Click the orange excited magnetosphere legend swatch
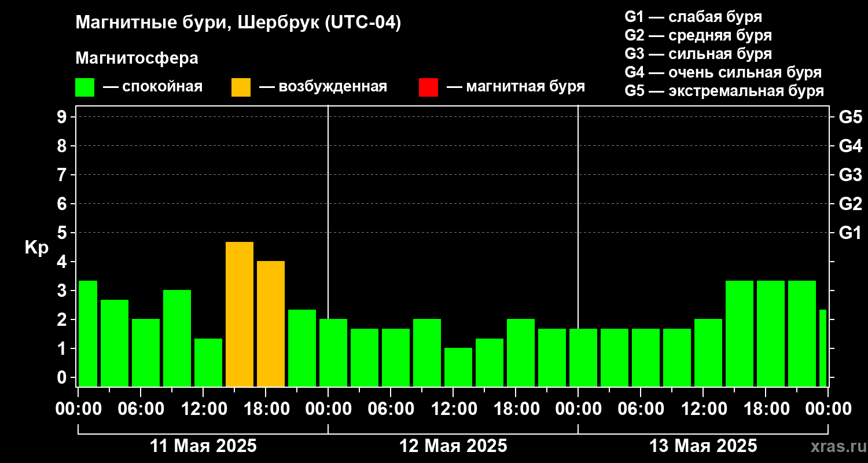This screenshot has height=463, width=868. 241,87
